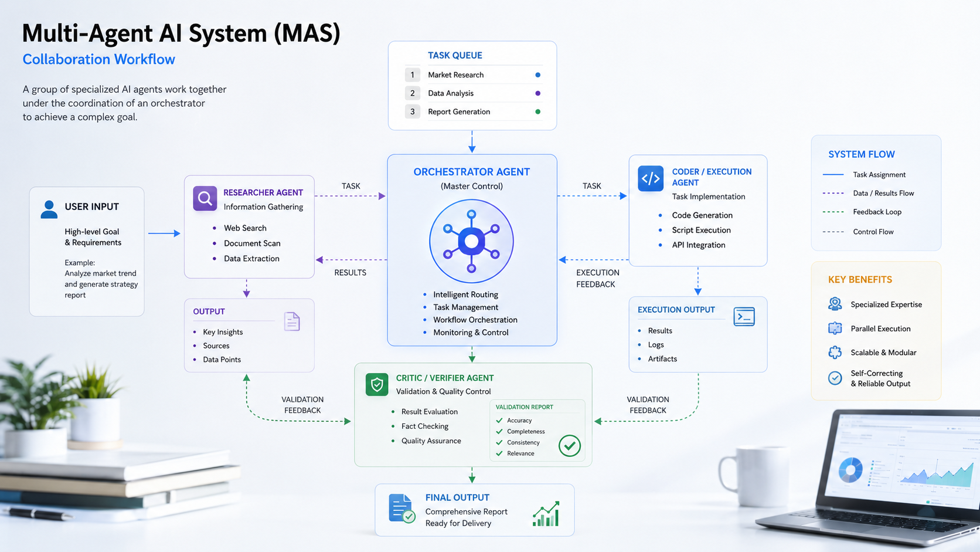980x552 pixels.
Task: Click the Web Search bullet
Action: pos(240,228)
